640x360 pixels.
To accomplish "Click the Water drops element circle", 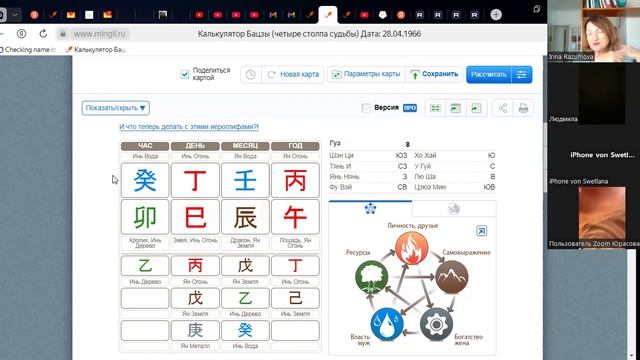I will [387, 324].
